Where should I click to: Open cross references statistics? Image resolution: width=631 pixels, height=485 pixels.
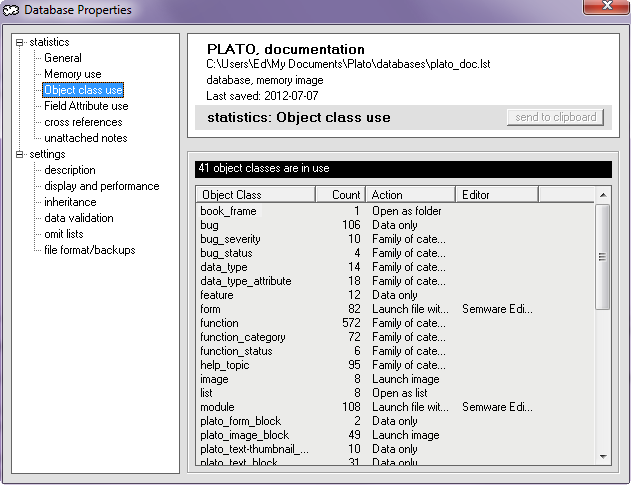click(83, 122)
